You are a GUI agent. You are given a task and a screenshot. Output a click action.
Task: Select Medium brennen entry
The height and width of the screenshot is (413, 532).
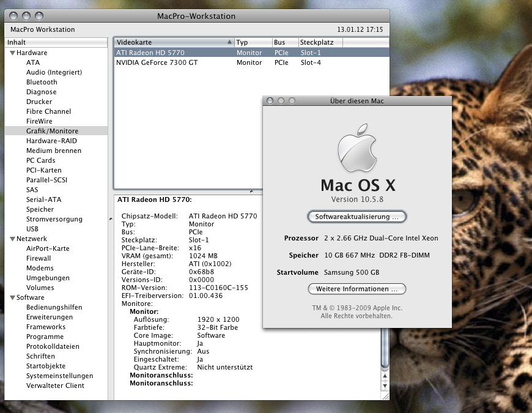tap(54, 151)
